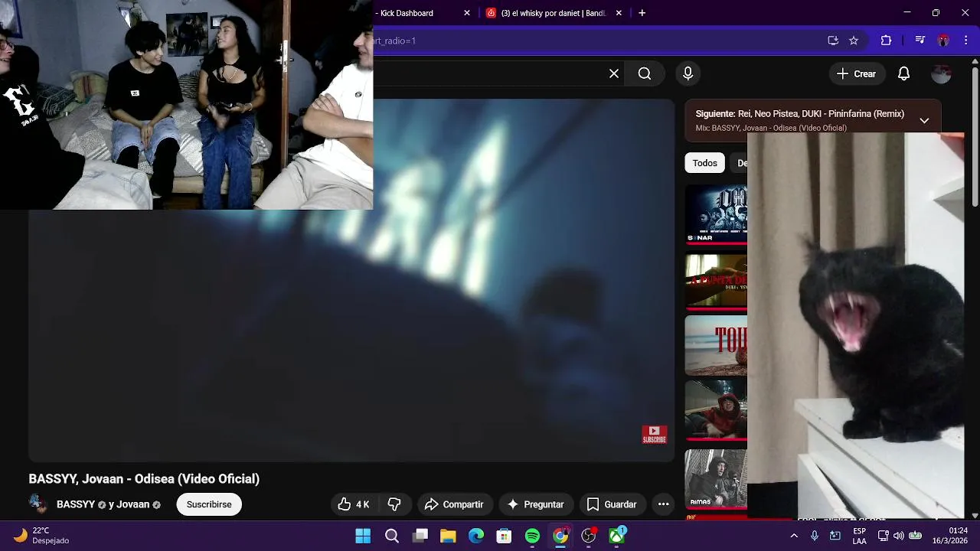Image resolution: width=980 pixels, height=551 pixels.
Task: Click the Preguntar button
Action: tap(536, 504)
